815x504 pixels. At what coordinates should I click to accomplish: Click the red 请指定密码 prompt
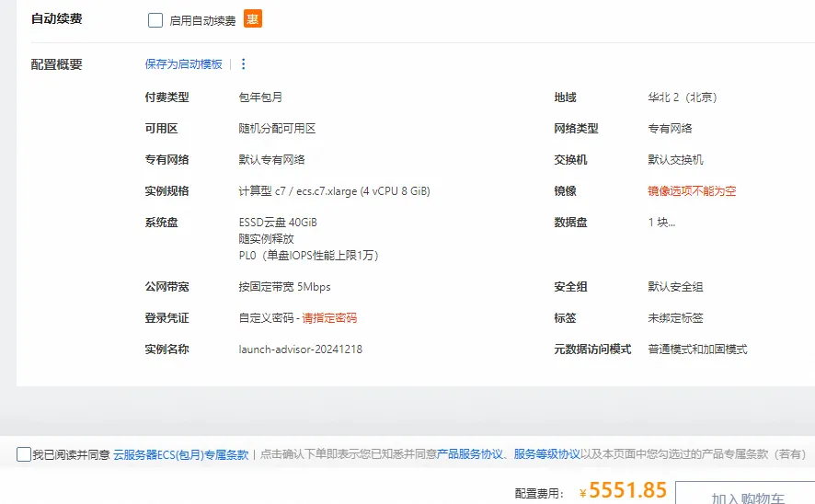click(x=329, y=318)
